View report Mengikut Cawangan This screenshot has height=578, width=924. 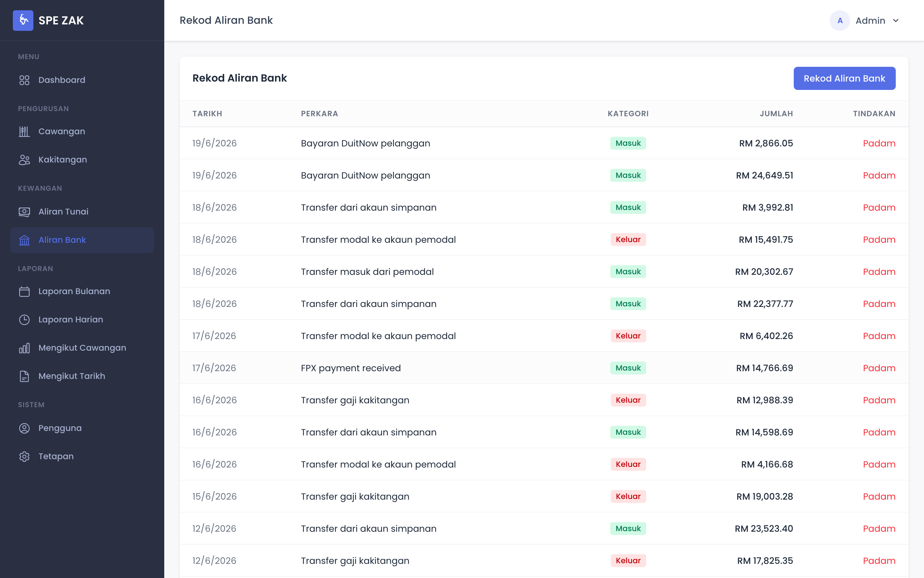(x=82, y=348)
